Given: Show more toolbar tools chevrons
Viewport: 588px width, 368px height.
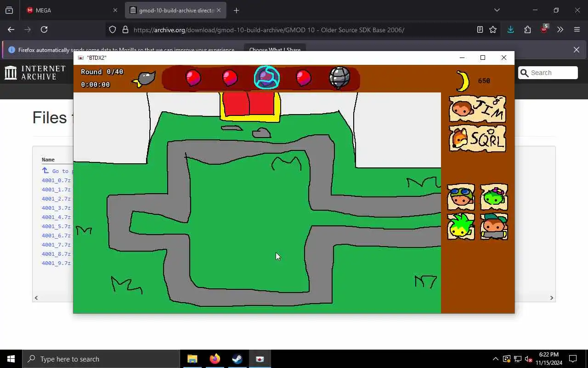Looking at the screenshot, I should (560, 29).
